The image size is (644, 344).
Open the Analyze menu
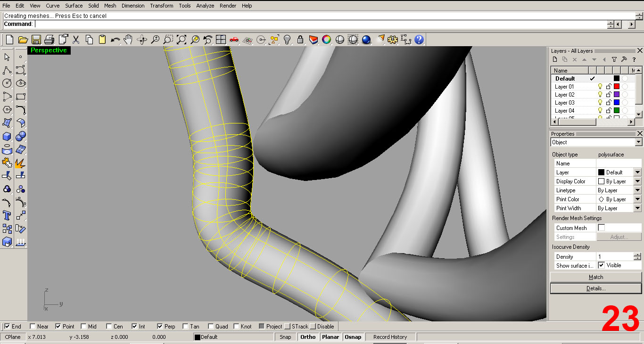click(205, 6)
